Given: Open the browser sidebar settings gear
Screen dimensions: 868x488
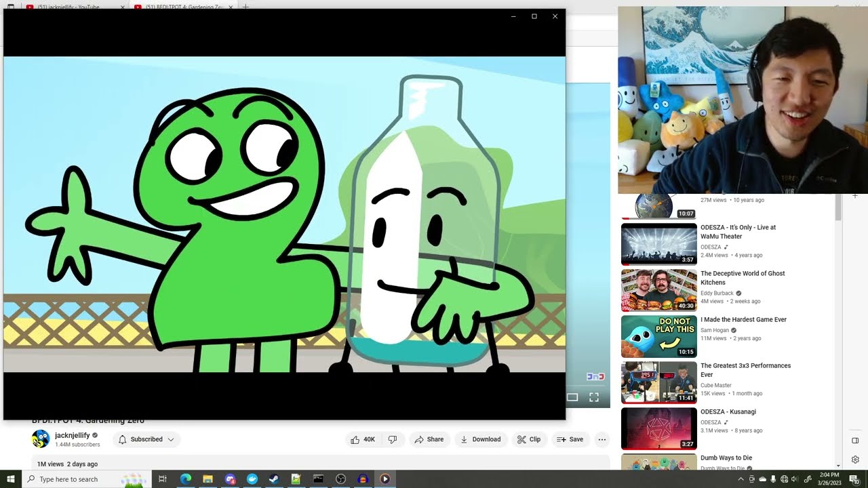Looking at the screenshot, I should 855,460.
